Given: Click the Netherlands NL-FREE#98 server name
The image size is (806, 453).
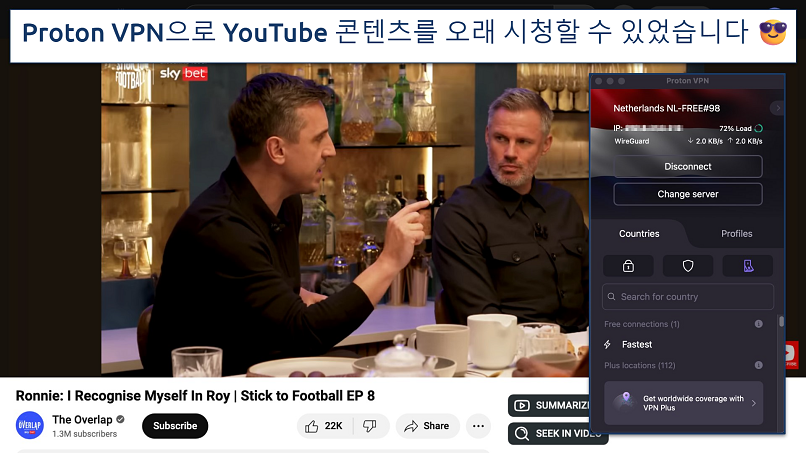Looking at the screenshot, I should click(666, 108).
